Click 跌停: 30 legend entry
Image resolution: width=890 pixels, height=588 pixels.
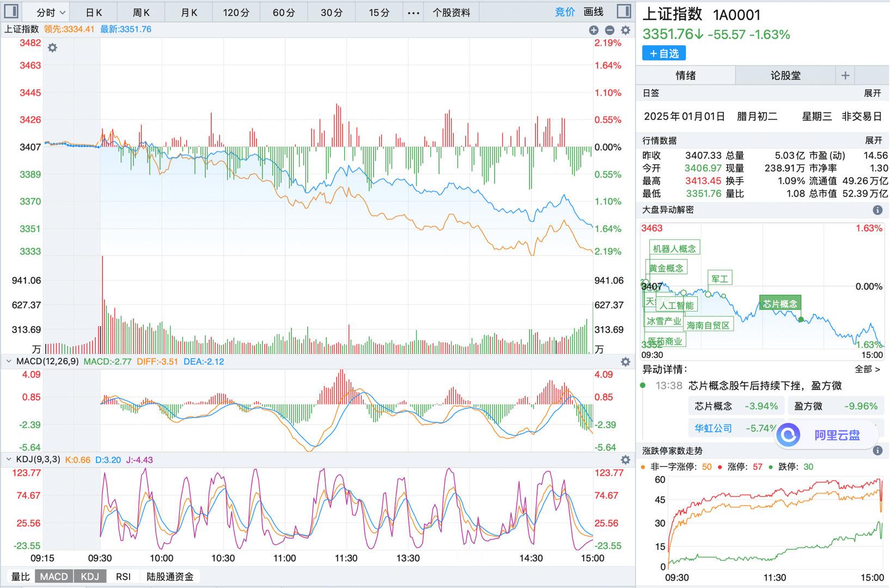[x=791, y=467]
